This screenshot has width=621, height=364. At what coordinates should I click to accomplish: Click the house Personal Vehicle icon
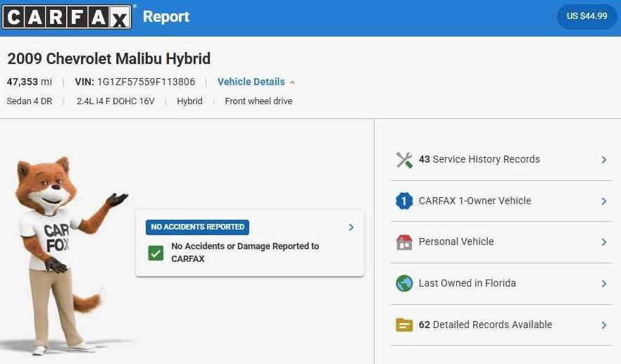[x=404, y=242]
